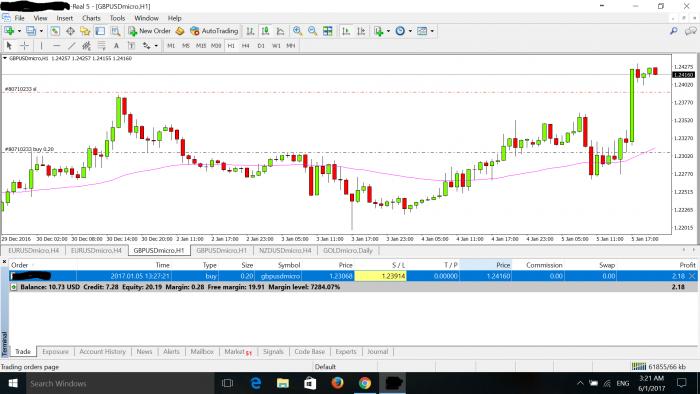The width and height of the screenshot is (700, 394).
Task: Switch chart to Line Chart mode
Action: pos(280,31)
